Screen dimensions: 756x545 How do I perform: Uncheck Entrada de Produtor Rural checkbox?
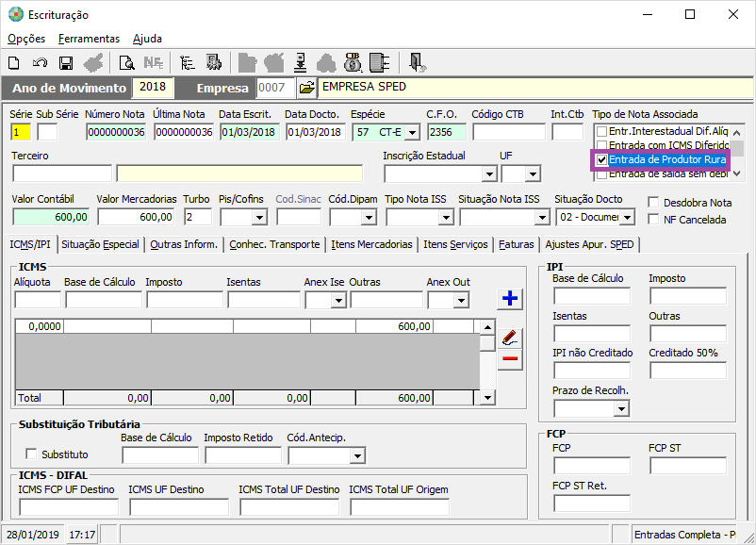(601, 159)
